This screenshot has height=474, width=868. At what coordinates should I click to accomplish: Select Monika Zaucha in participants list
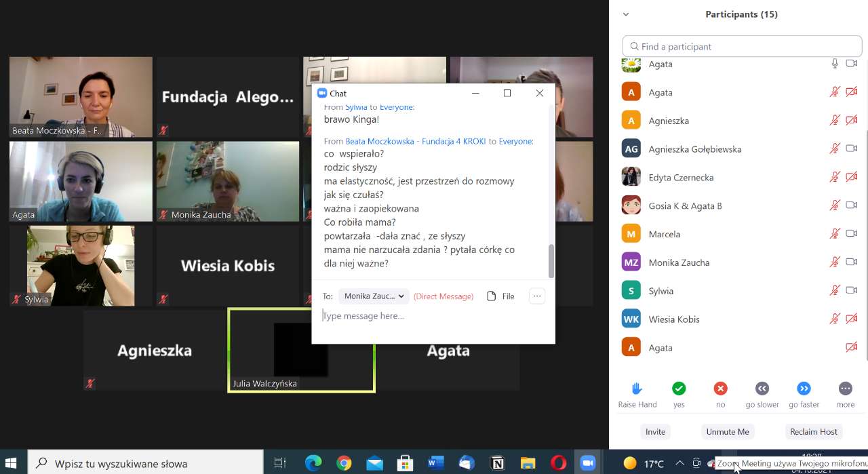click(x=679, y=262)
